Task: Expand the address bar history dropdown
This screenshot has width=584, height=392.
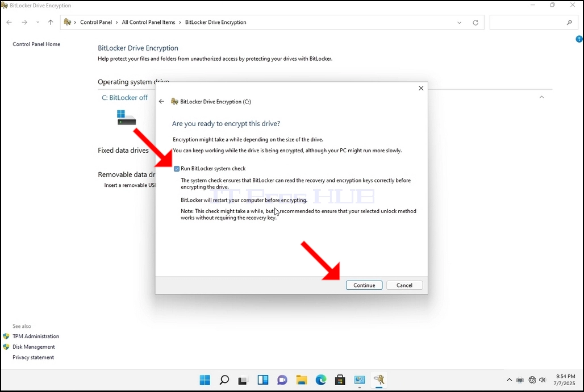Action: [x=459, y=23]
